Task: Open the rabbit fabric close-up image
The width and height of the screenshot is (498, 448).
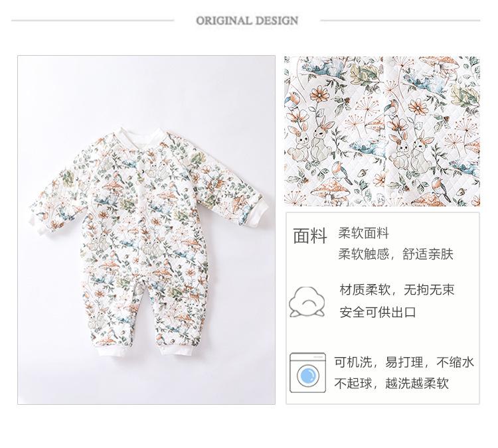Action: (x=382, y=131)
